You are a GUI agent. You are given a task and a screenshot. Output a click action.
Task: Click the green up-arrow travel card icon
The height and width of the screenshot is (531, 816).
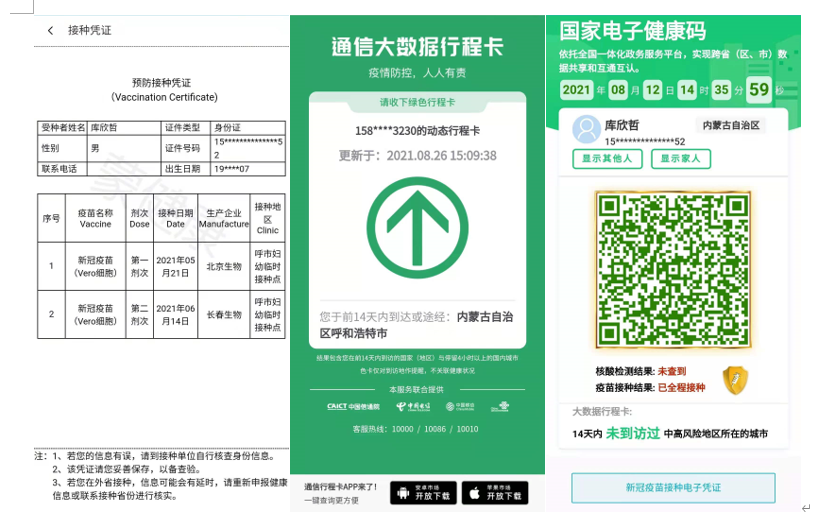[417, 227]
